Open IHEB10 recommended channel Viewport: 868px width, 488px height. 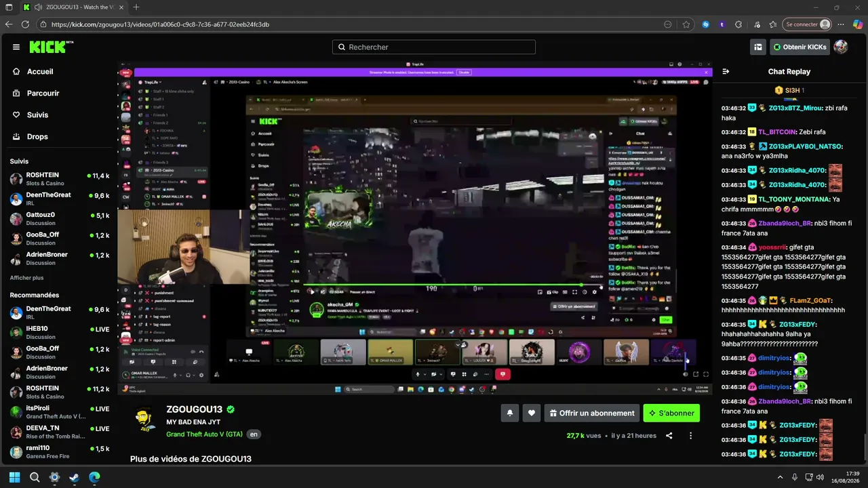click(x=60, y=332)
